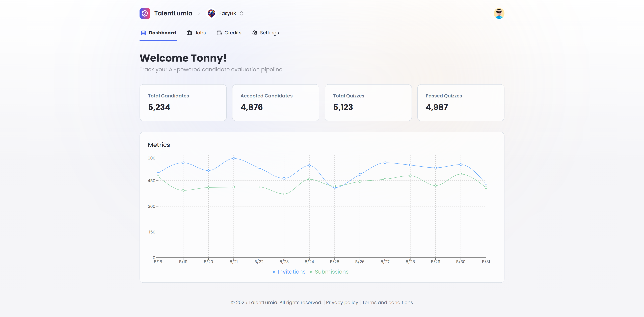The width and height of the screenshot is (644, 317).
Task: Open the Terms and conditions link
Action: pos(388,303)
